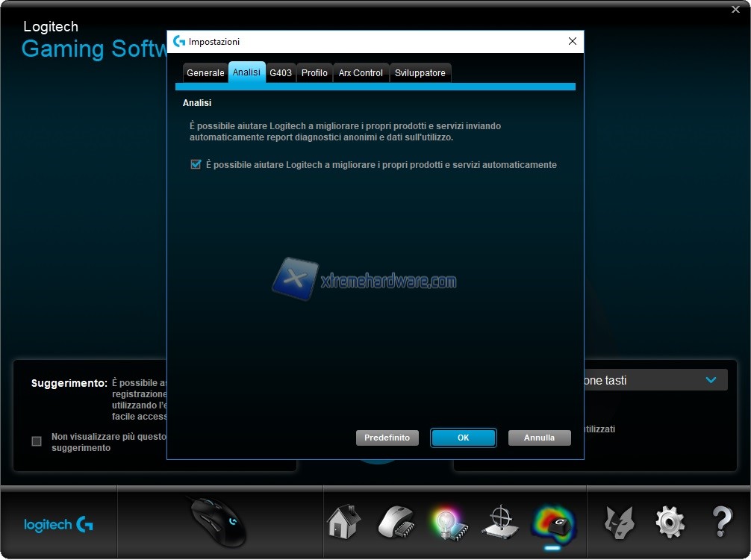This screenshot has width=751, height=560.
Task: Click the Logitech G logo
Action: pyautogui.click(x=58, y=525)
